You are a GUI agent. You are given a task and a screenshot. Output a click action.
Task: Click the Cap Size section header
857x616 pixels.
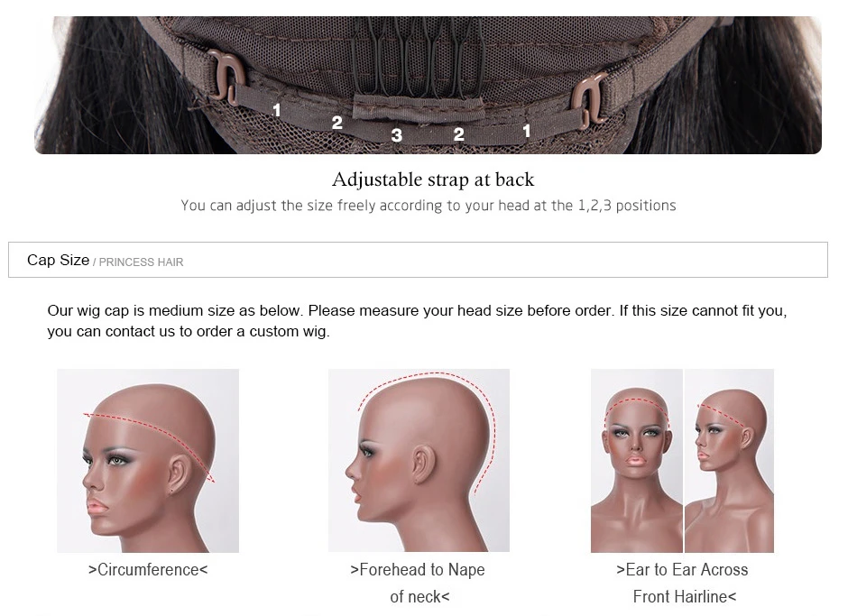418,260
